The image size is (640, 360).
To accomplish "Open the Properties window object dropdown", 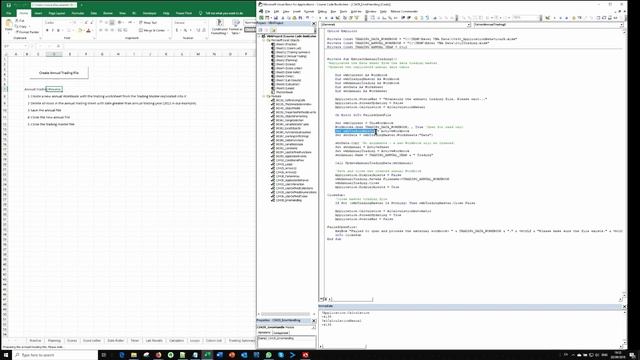I will (313, 327).
